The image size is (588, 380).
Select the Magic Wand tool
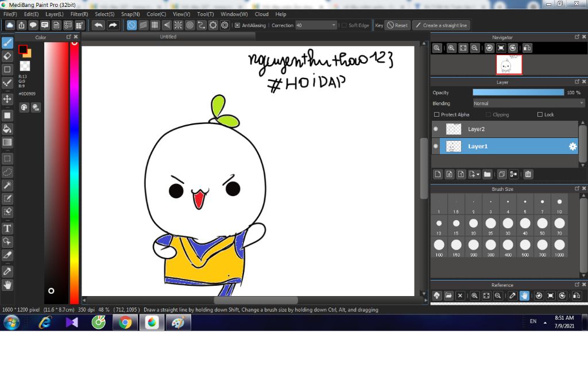pyautogui.click(x=7, y=185)
